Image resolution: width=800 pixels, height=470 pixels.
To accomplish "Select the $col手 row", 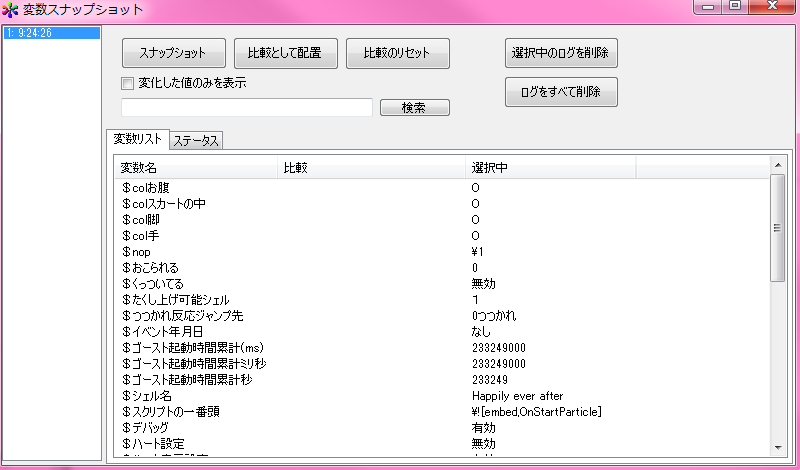I will point(442,236).
